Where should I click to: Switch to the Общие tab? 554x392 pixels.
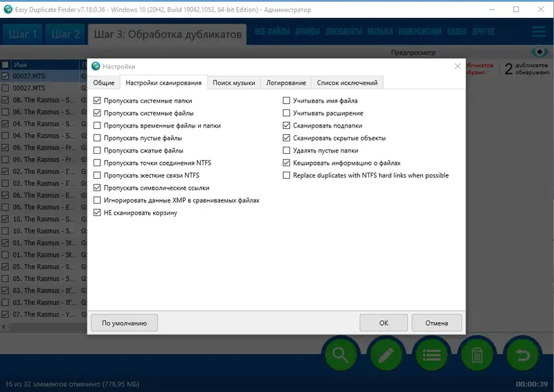(103, 82)
